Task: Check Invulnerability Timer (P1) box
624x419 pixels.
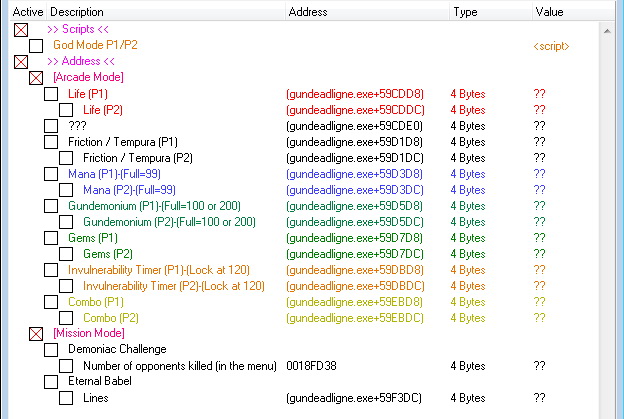Action: (x=51, y=270)
